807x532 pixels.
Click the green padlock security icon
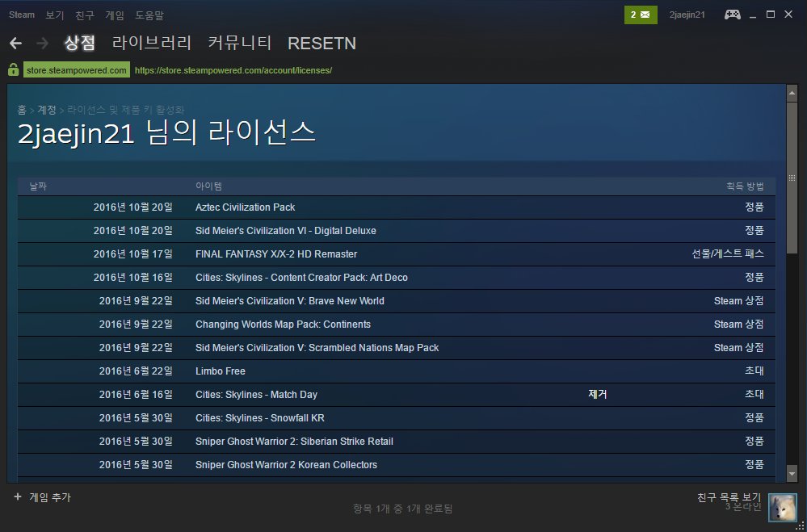[x=14, y=69]
